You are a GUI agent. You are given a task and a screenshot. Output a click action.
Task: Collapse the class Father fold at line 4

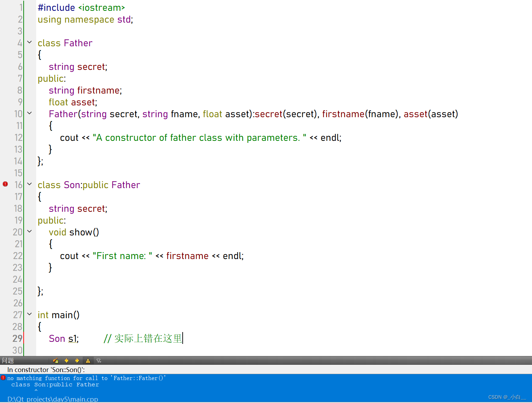30,42
